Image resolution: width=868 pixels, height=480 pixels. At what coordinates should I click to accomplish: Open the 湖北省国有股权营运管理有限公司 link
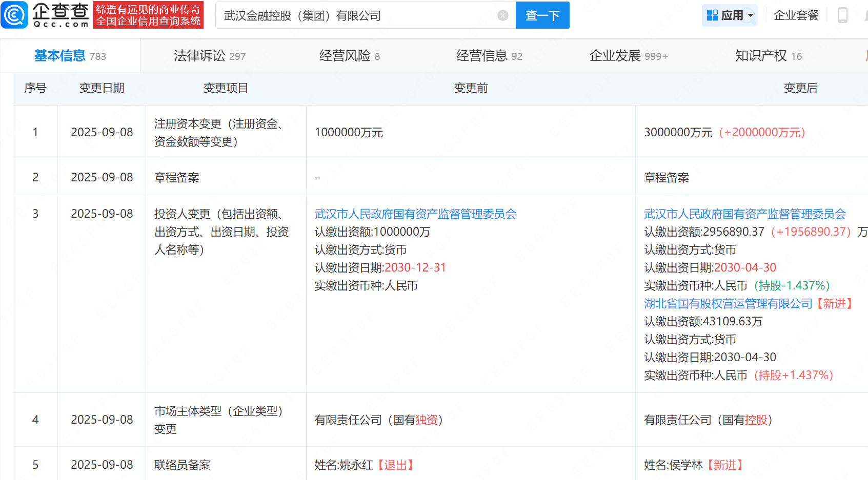[729, 304]
